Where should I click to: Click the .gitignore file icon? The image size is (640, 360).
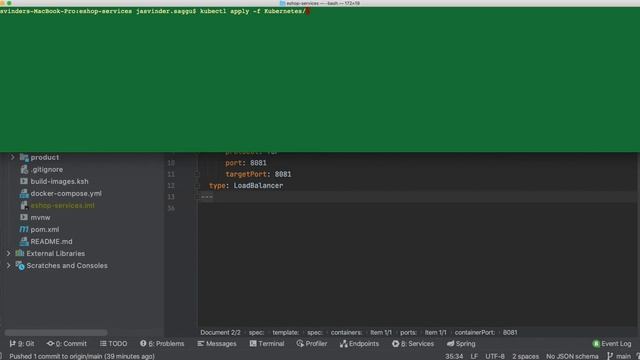click(24, 169)
